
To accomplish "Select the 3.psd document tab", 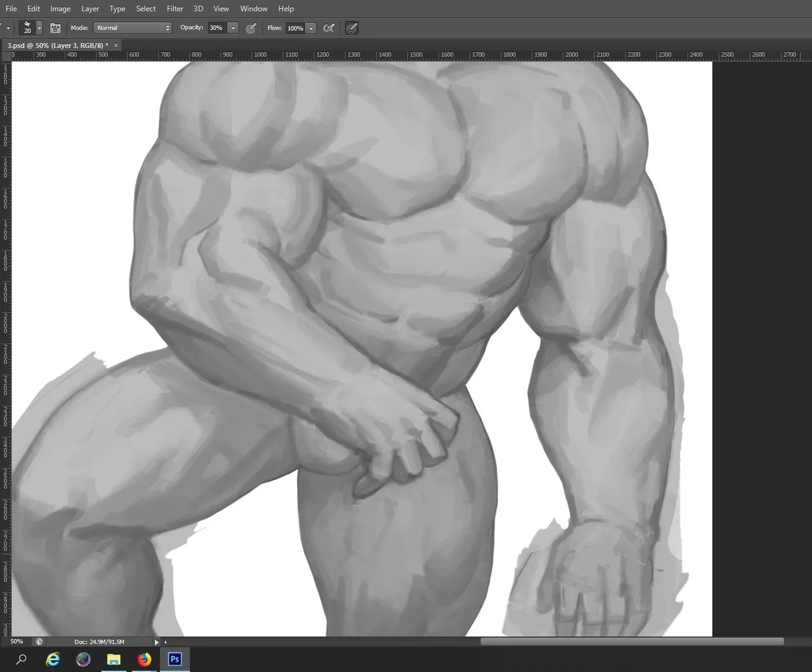I will 57,45.
